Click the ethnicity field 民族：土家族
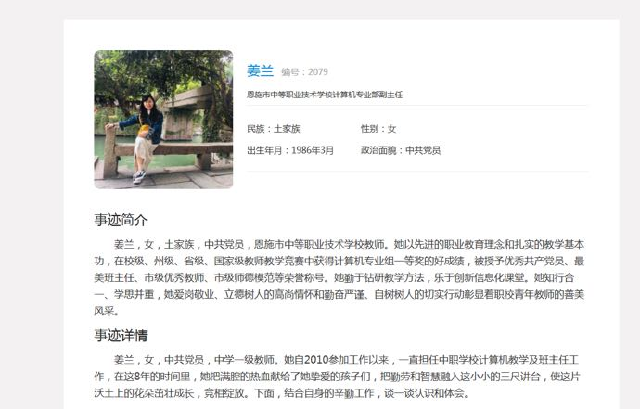This screenshot has height=409, width=640. point(274,129)
